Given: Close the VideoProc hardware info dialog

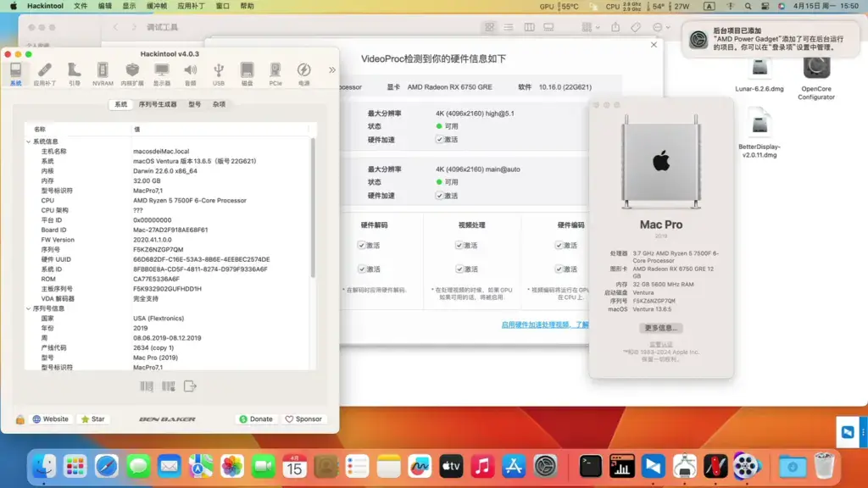Looking at the screenshot, I should point(654,44).
